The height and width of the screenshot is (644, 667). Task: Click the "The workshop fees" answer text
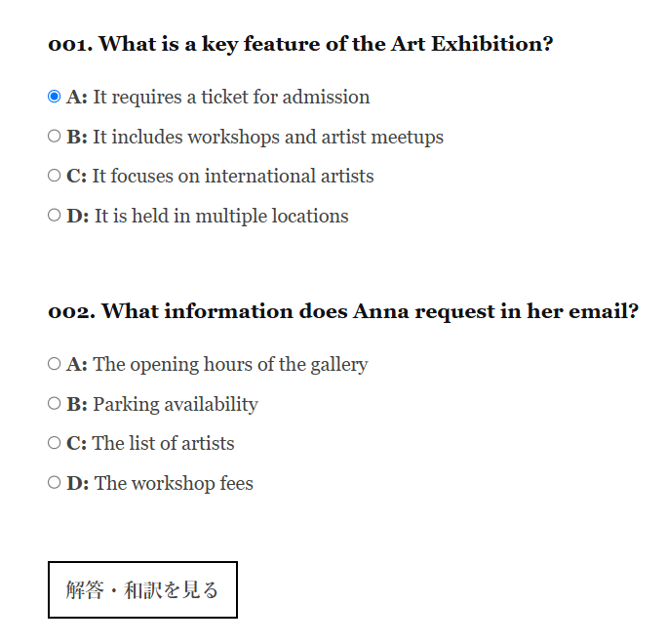(x=174, y=484)
